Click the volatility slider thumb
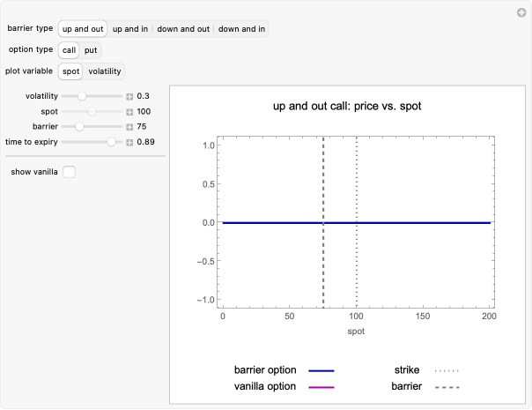Viewport: 532px width, 410px height. click(x=82, y=96)
